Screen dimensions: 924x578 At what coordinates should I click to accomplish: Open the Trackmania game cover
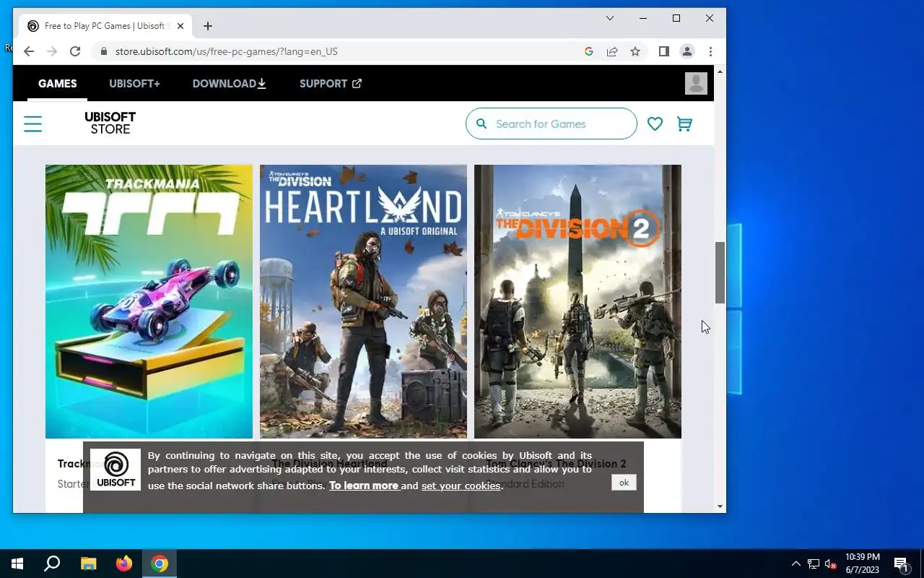149,301
